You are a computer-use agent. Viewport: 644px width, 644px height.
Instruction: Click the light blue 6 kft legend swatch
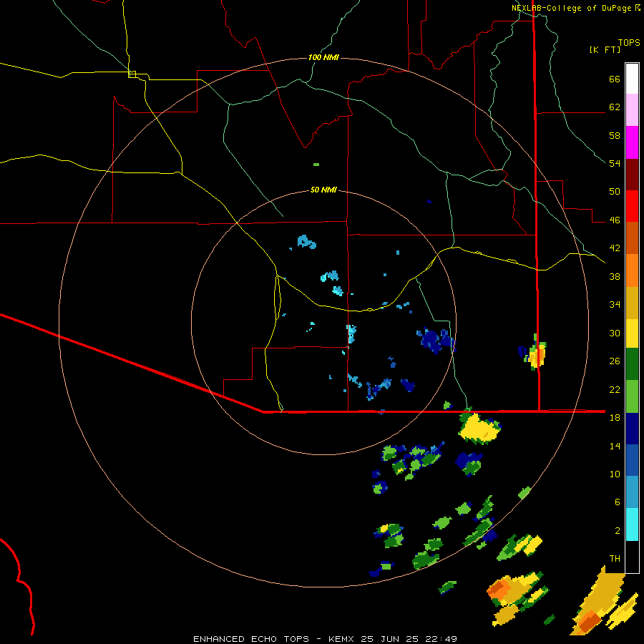[x=632, y=492]
